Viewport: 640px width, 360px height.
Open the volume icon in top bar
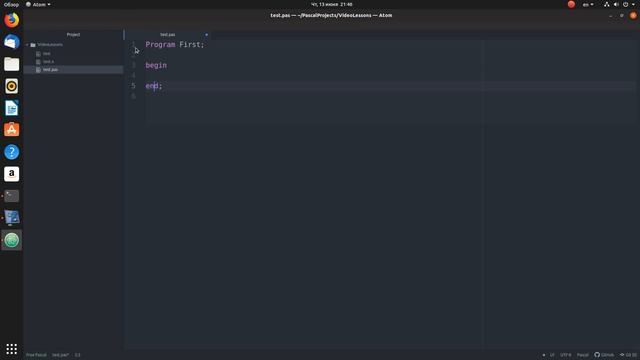point(616,4)
